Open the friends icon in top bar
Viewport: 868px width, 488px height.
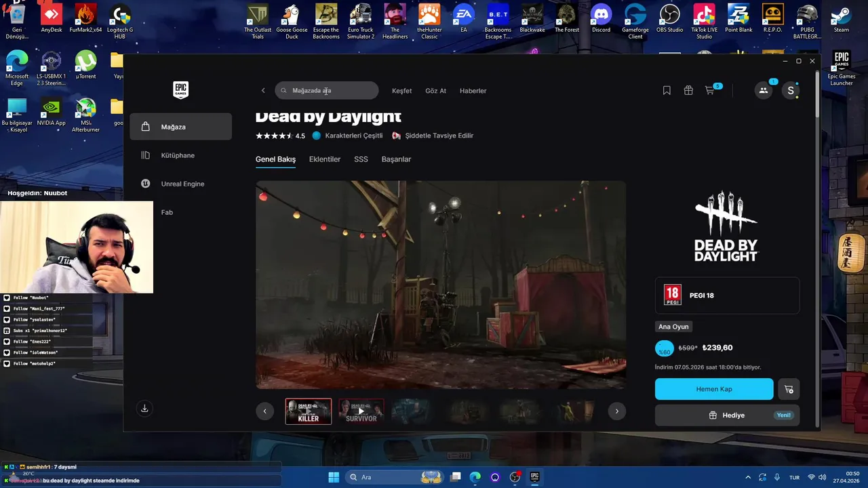[764, 91]
